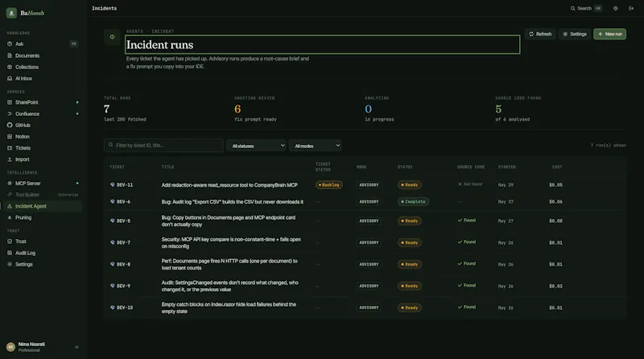Click the $0.08 cost for DEV-5
Viewport: 644px width, 359px height.
click(x=555, y=221)
